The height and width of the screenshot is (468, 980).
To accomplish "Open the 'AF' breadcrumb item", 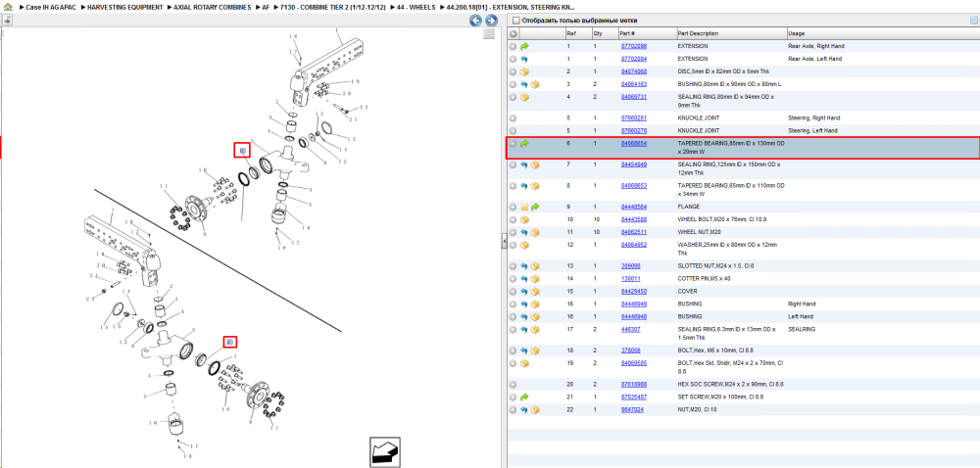I will click(x=267, y=7).
